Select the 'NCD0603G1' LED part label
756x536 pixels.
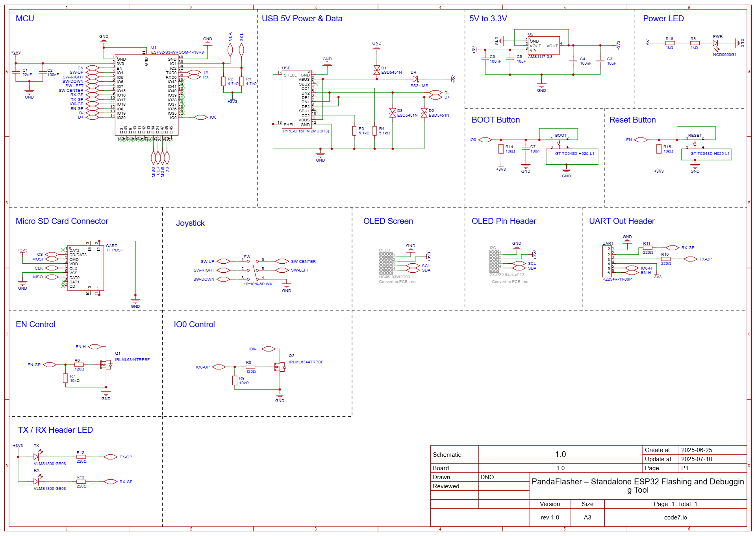724,55
